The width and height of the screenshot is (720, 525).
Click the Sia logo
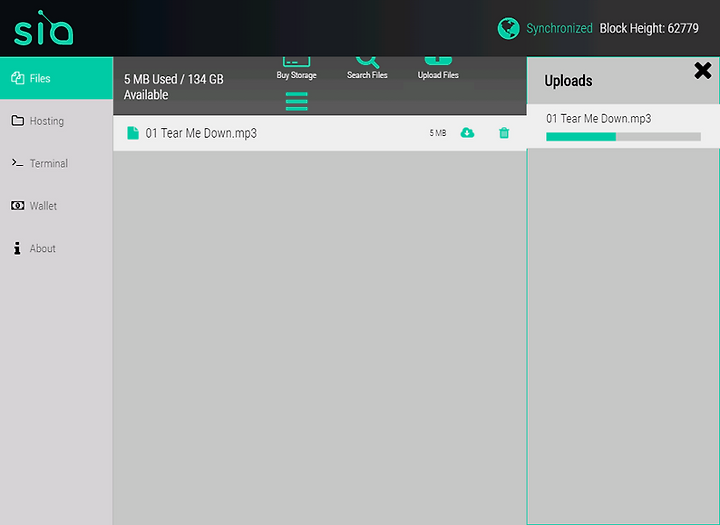tap(44, 28)
